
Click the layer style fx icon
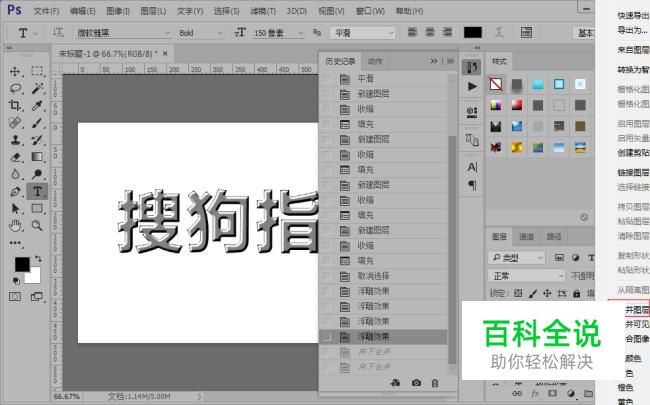535,393
